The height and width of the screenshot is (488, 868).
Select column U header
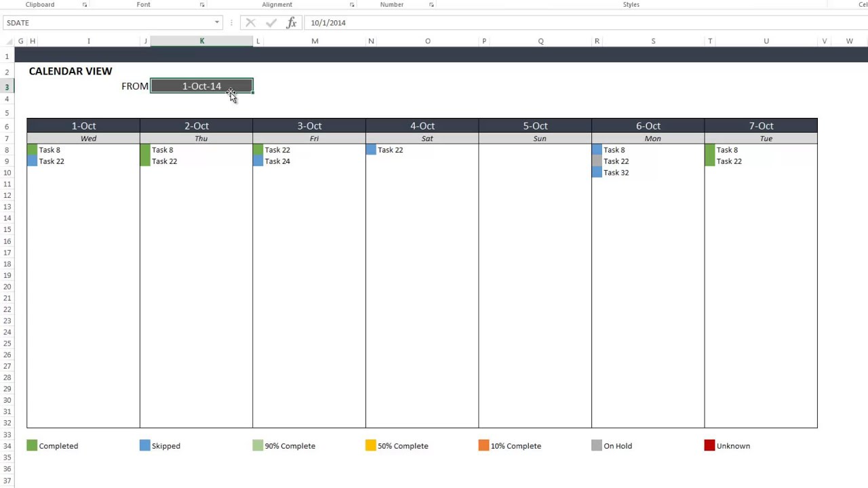coord(766,41)
